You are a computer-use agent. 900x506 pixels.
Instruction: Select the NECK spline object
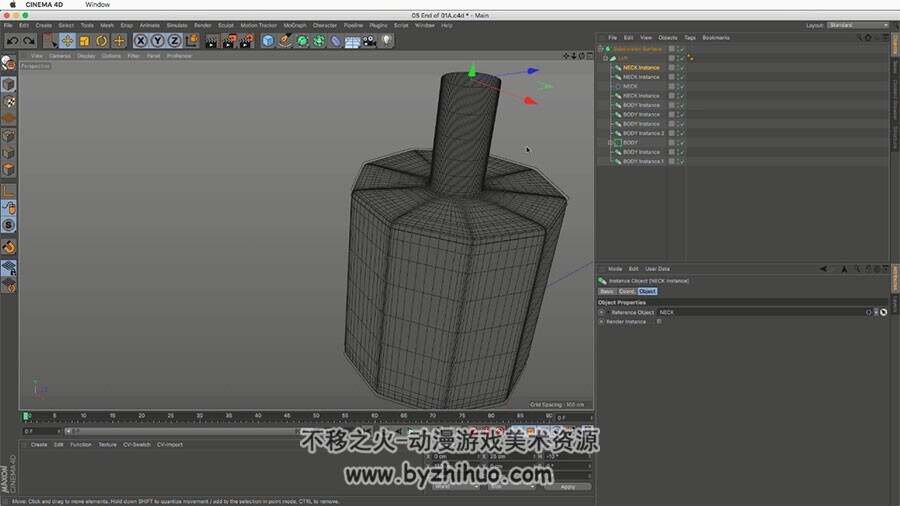coord(630,87)
